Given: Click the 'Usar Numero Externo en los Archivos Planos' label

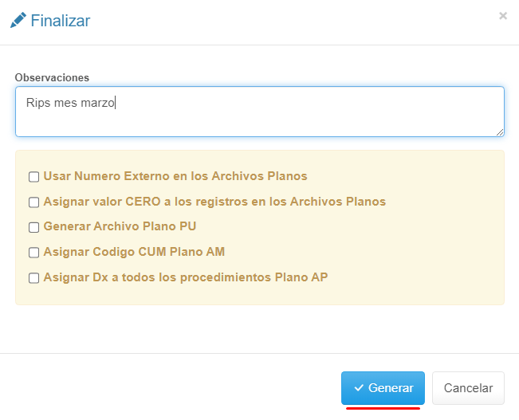Looking at the screenshot, I should coord(175,176).
